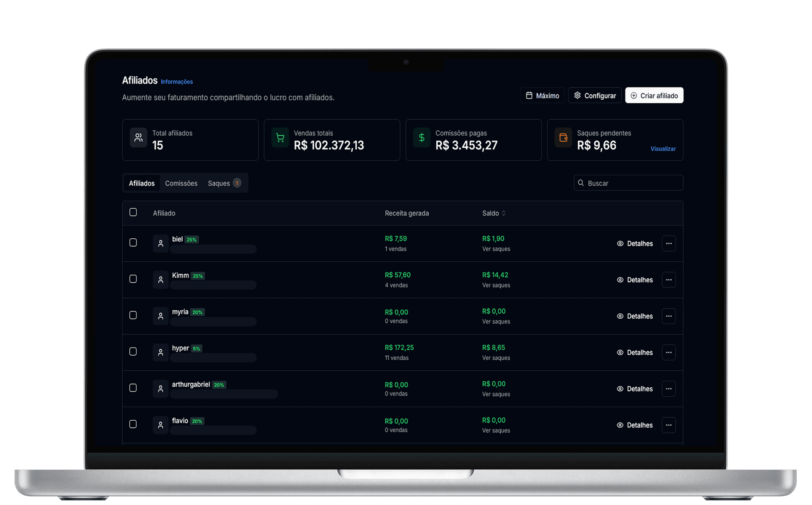This screenshot has height=505, width=812.
Task: Open more options menu for biel
Action: (669, 243)
